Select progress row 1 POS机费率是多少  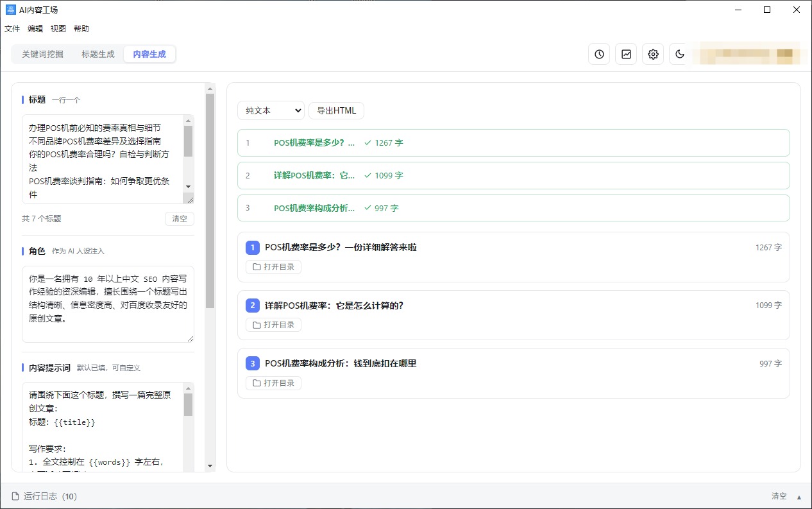(513, 142)
